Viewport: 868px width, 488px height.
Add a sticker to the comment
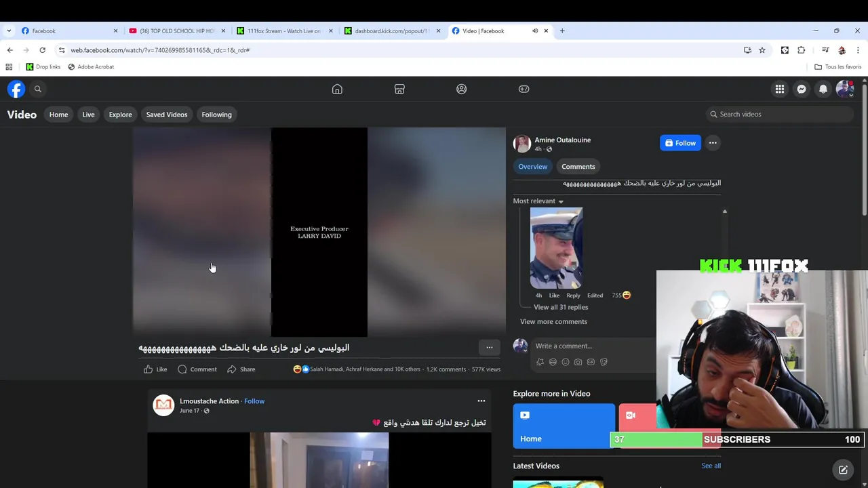604,362
